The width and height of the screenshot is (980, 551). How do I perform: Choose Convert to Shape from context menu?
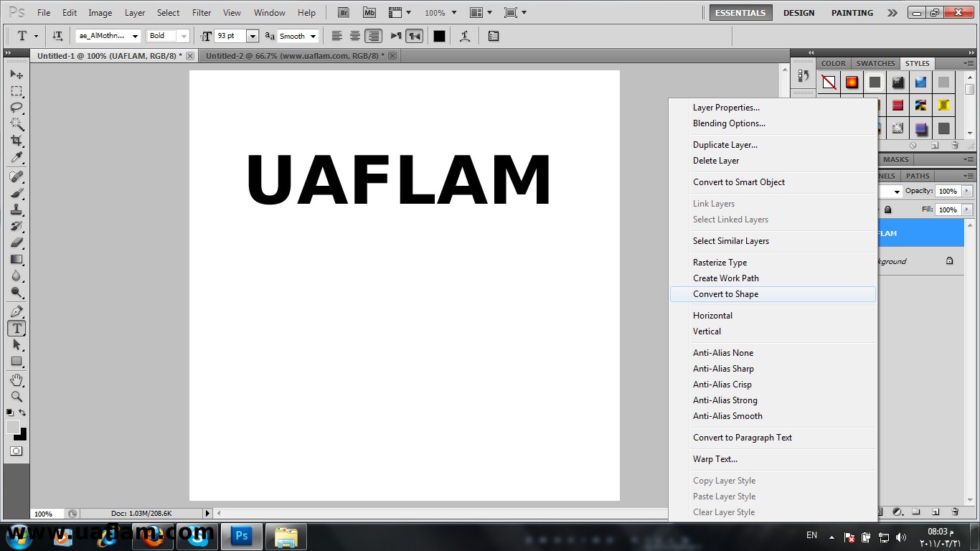point(725,294)
